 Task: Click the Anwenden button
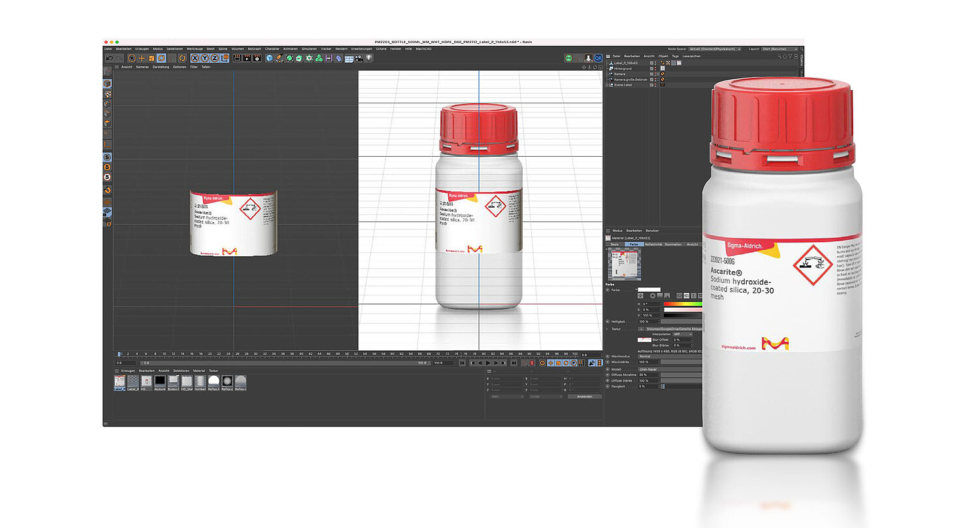click(585, 397)
